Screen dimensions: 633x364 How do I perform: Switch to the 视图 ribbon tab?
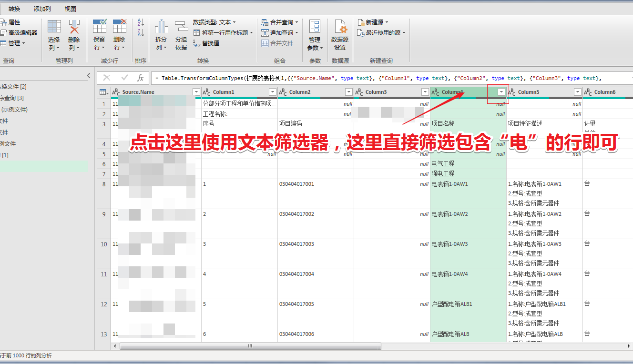(70, 9)
